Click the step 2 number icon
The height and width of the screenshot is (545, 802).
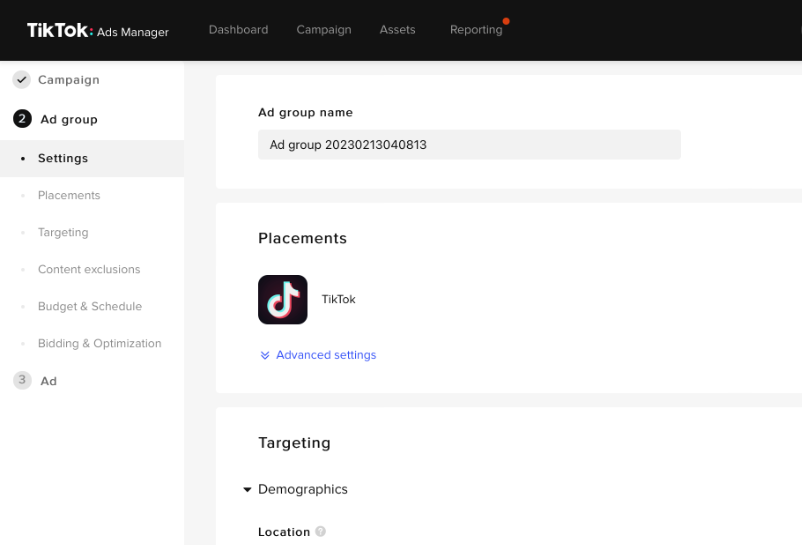click(22, 119)
